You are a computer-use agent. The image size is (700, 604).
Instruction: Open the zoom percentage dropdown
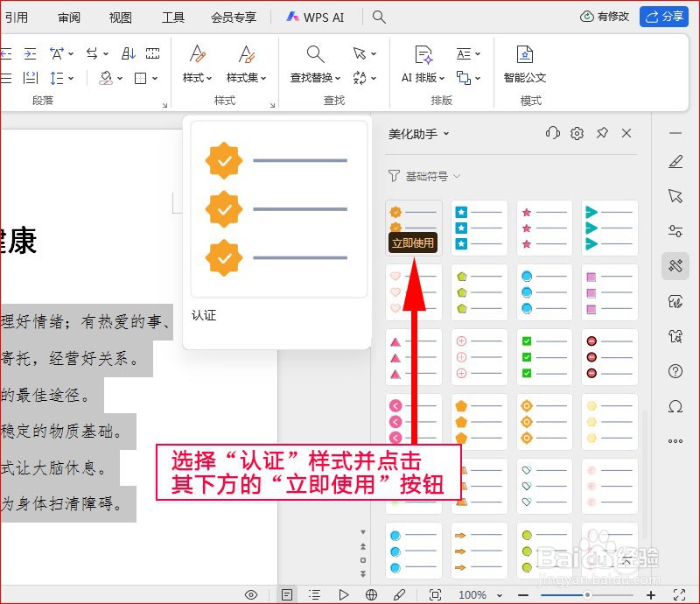477,593
